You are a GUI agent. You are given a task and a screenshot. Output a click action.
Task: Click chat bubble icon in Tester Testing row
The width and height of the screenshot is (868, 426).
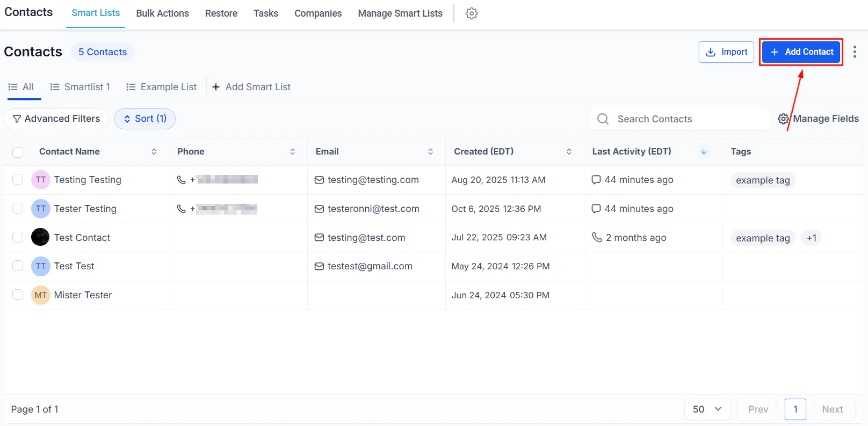(596, 209)
